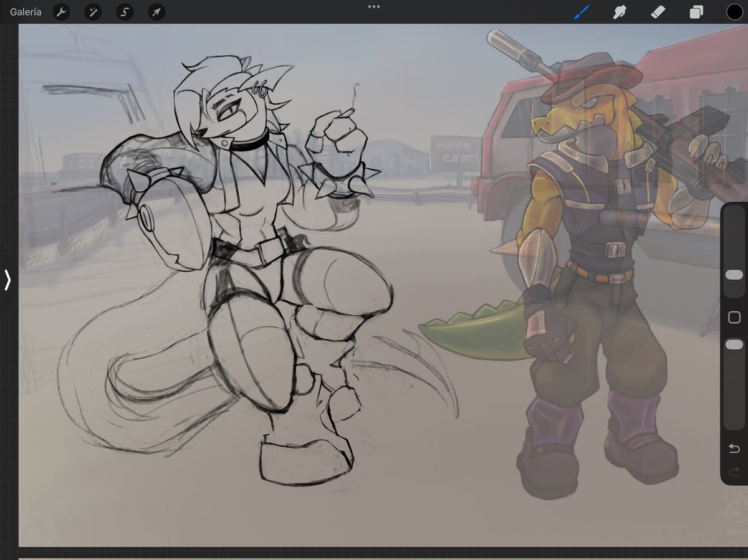Open the active color picker circle
The height and width of the screenshot is (560, 748).
pos(734,11)
